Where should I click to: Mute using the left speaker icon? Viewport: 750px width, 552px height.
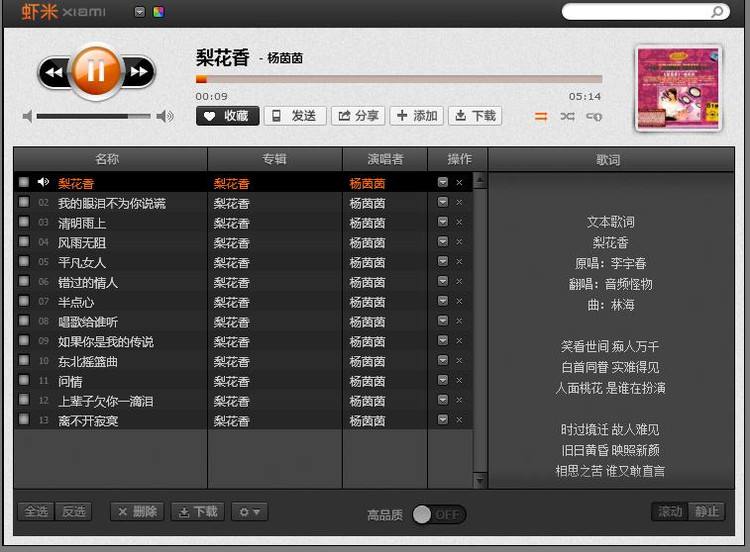pyautogui.click(x=27, y=116)
